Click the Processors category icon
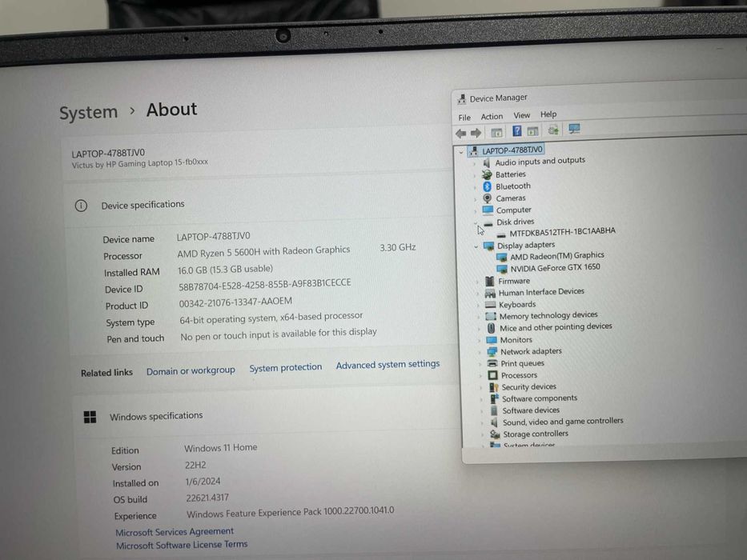Viewport: 747px width, 560px height. (x=492, y=375)
